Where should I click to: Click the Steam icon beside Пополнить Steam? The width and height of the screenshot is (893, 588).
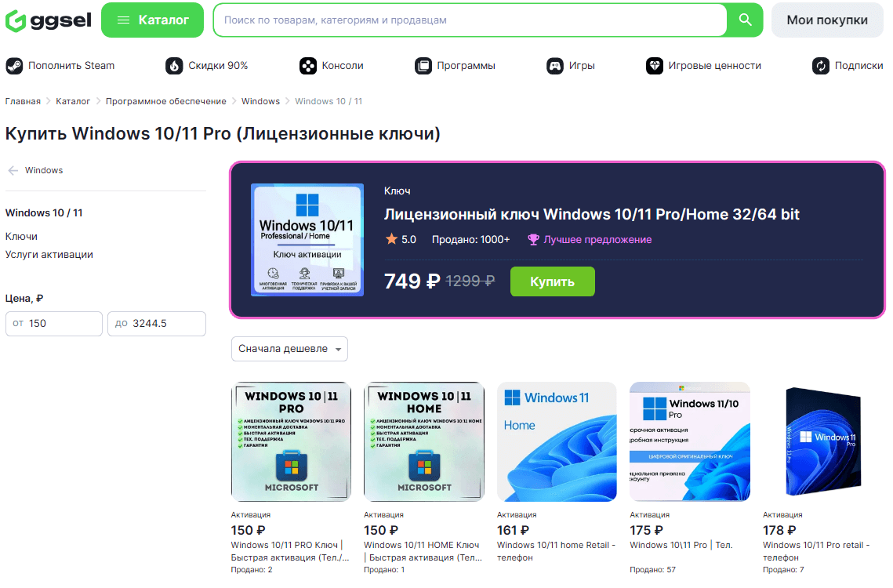[x=14, y=66]
